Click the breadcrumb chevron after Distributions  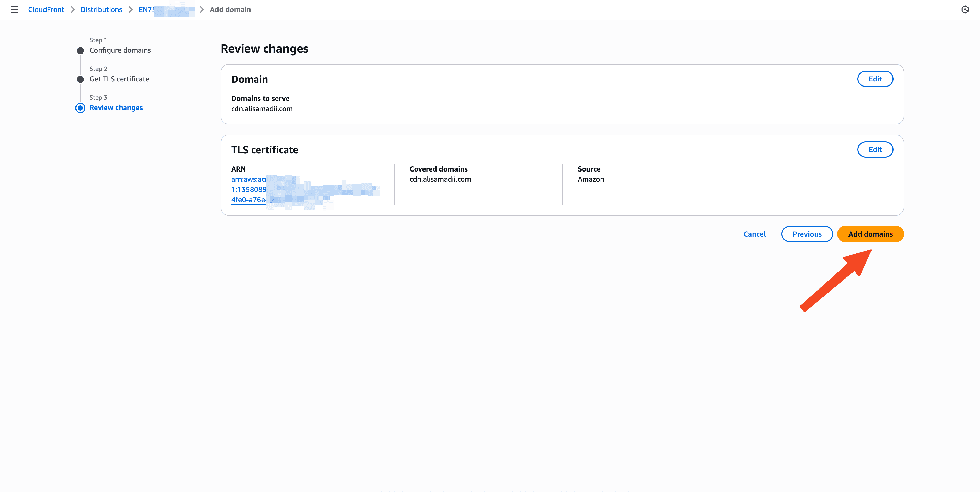click(130, 9)
